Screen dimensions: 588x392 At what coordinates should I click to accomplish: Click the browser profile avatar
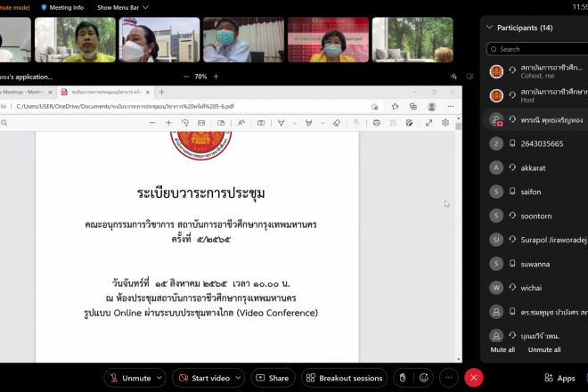tap(431, 107)
